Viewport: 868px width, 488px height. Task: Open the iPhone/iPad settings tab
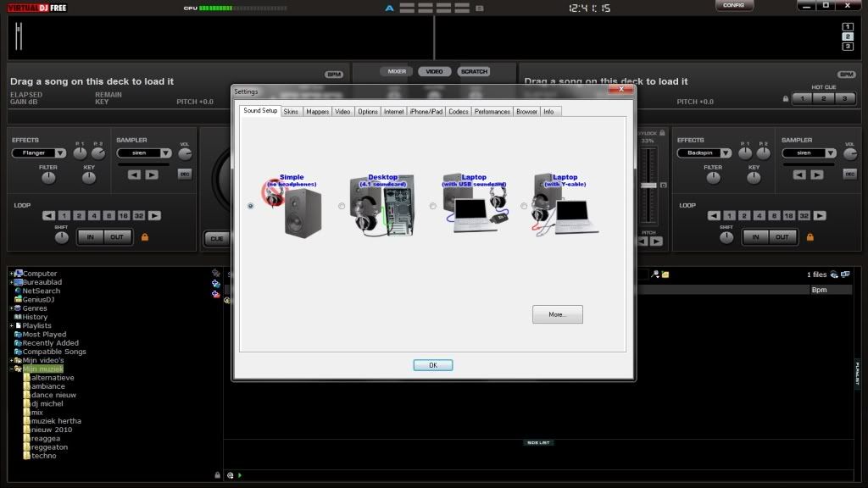(x=426, y=112)
